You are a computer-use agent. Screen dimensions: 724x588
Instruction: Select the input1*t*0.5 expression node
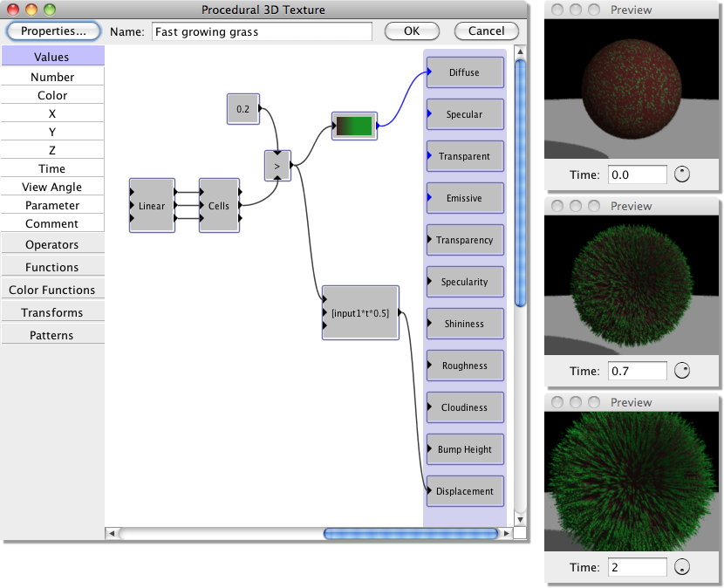click(360, 312)
